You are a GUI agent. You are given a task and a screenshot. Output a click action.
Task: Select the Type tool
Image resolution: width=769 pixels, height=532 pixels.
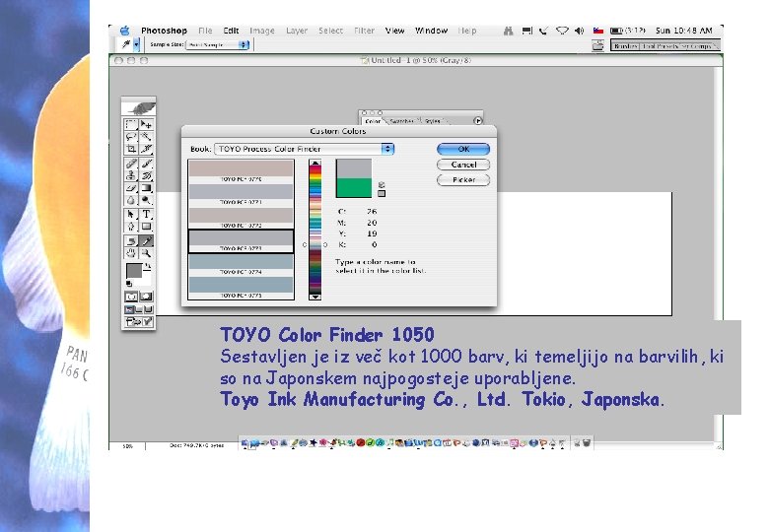146,214
